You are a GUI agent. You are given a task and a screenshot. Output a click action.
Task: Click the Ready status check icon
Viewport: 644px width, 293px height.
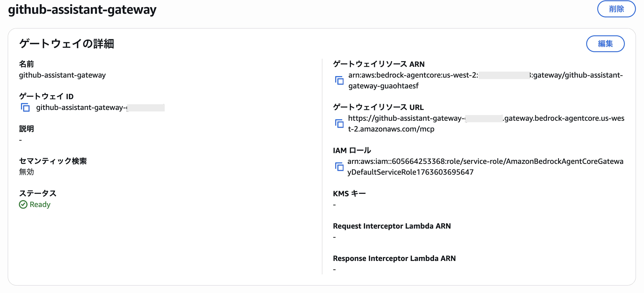tap(23, 204)
